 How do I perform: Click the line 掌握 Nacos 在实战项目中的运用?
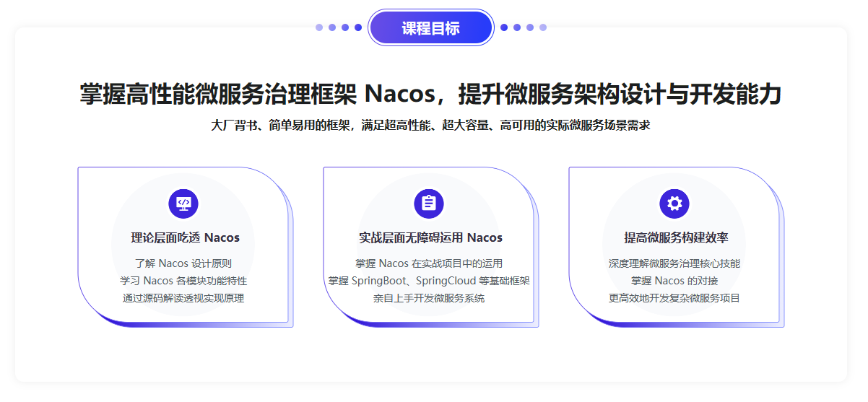[429, 263]
